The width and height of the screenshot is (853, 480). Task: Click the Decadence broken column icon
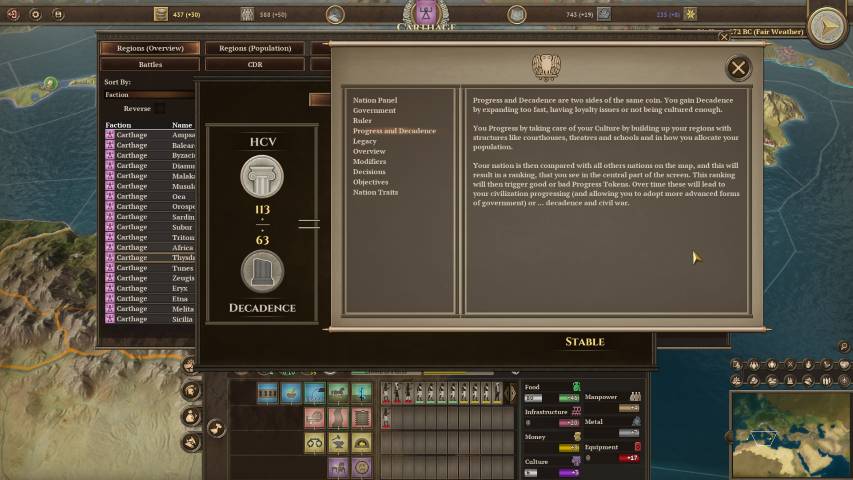(x=261, y=271)
